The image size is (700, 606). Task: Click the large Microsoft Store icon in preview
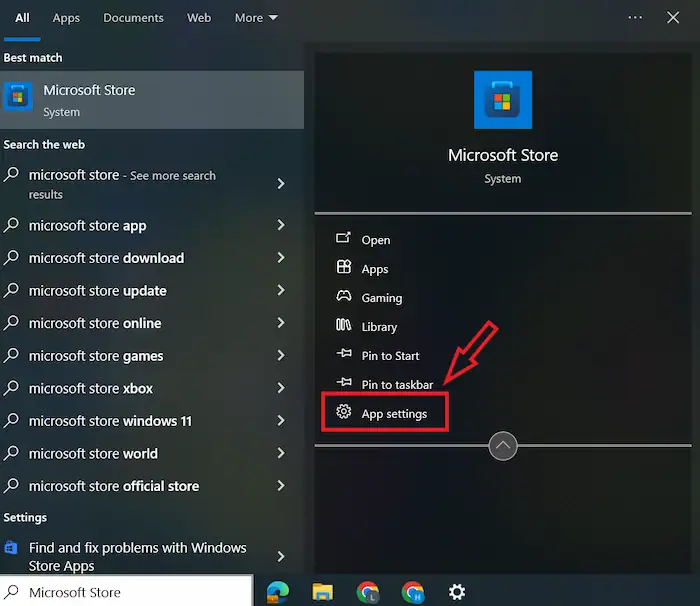click(x=503, y=100)
